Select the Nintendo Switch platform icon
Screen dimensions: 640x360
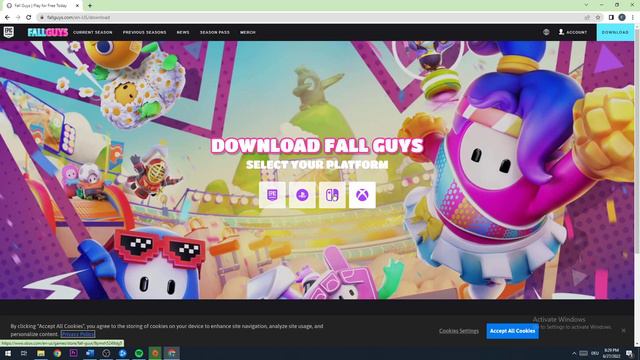(332, 195)
